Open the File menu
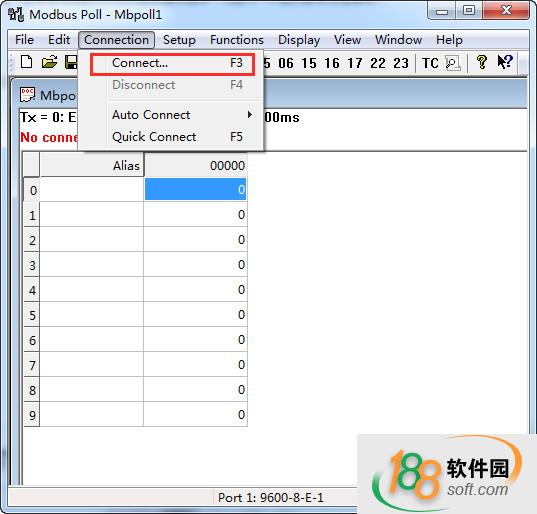 click(24, 40)
